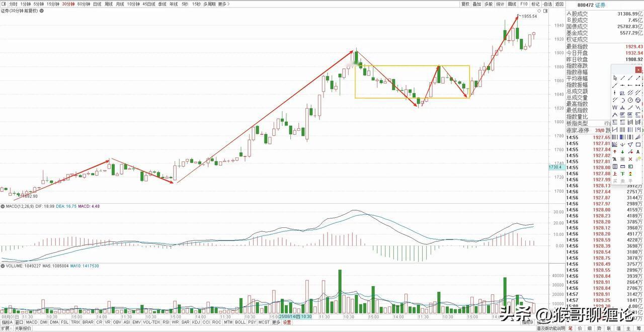Remove from watchlist via -自选

547,4
